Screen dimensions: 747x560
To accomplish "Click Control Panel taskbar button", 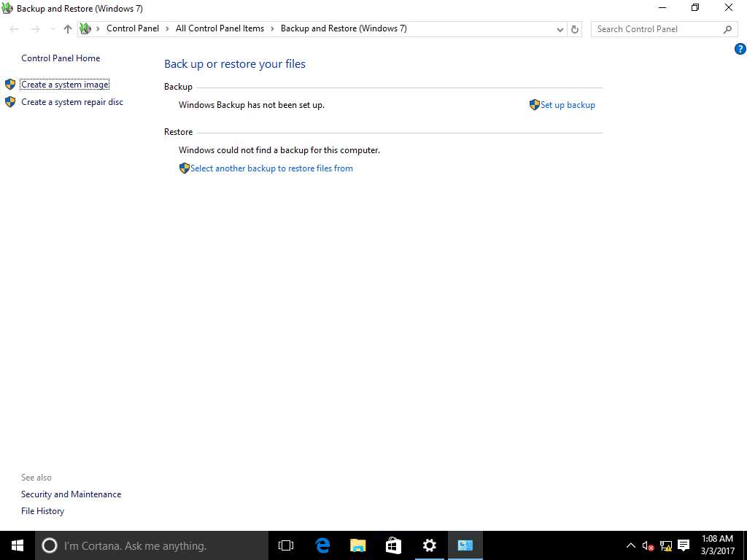I will click(465, 545).
